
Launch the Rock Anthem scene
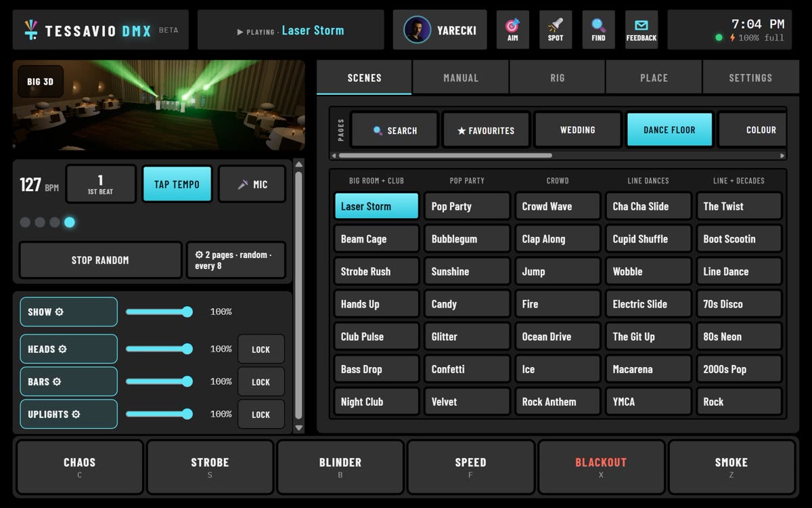pos(558,402)
